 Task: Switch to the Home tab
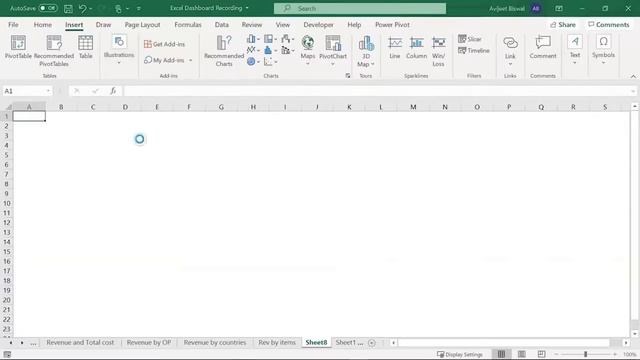42,25
